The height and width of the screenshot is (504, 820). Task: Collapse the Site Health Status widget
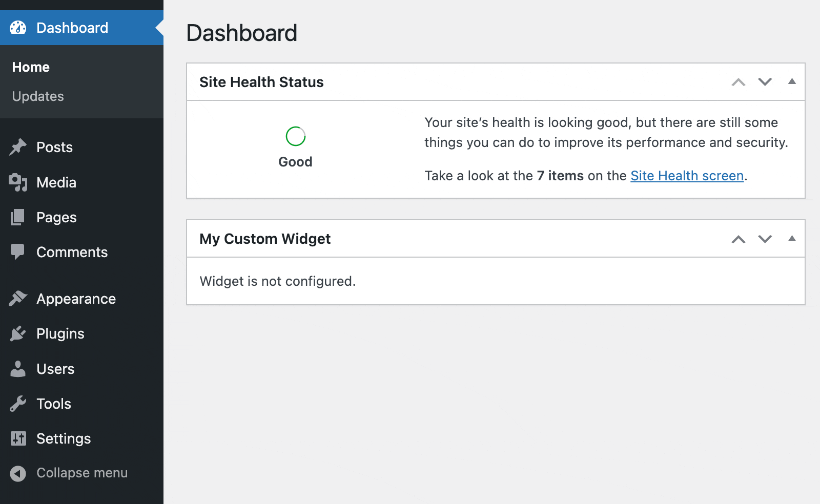pos(792,81)
